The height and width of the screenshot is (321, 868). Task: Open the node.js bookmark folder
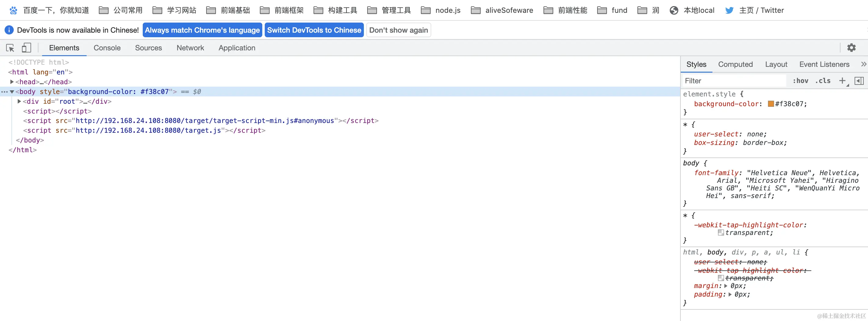(440, 10)
